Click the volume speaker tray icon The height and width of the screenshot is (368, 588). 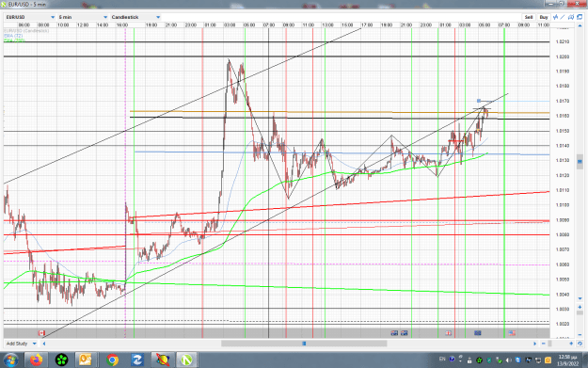click(508, 360)
